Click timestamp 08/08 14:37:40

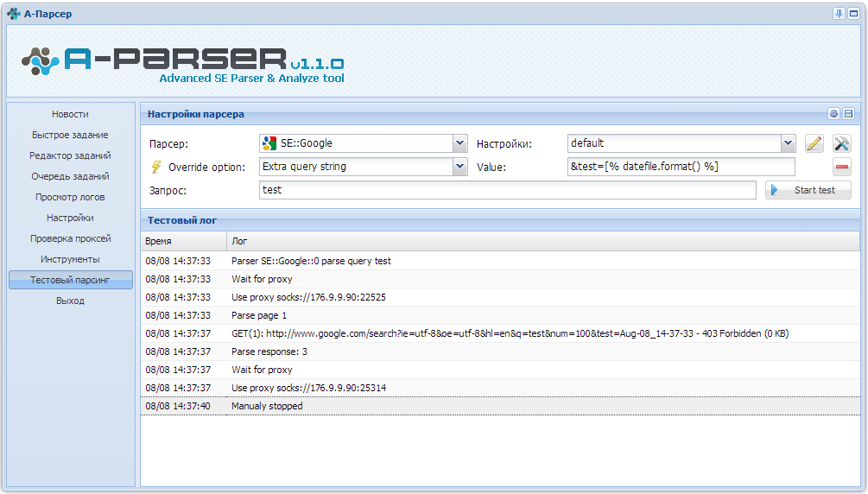pos(178,406)
